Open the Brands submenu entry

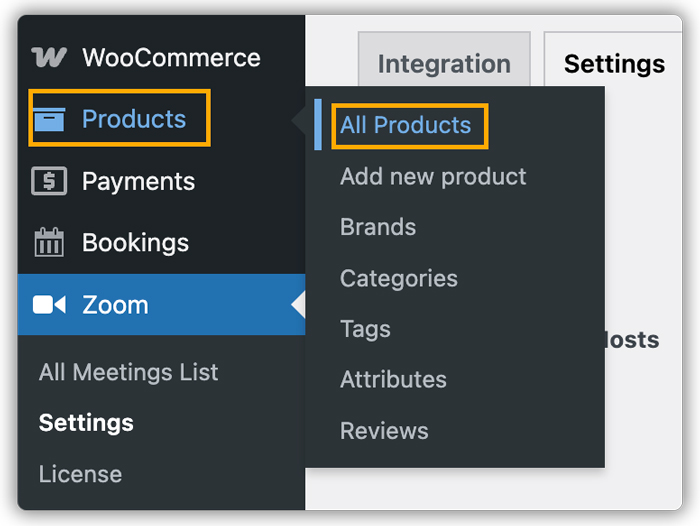click(378, 227)
